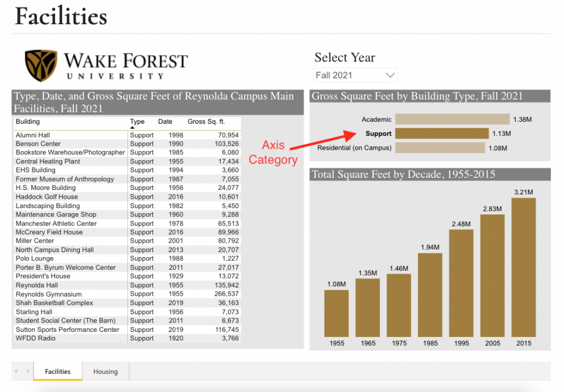Switch to the Housing tab
This screenshot has height=392, width=564.
click(x=105, y=372)
